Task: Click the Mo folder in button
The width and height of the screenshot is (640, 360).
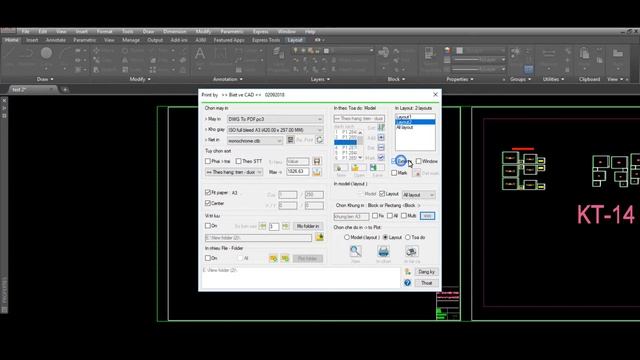Action: point(308,226)
